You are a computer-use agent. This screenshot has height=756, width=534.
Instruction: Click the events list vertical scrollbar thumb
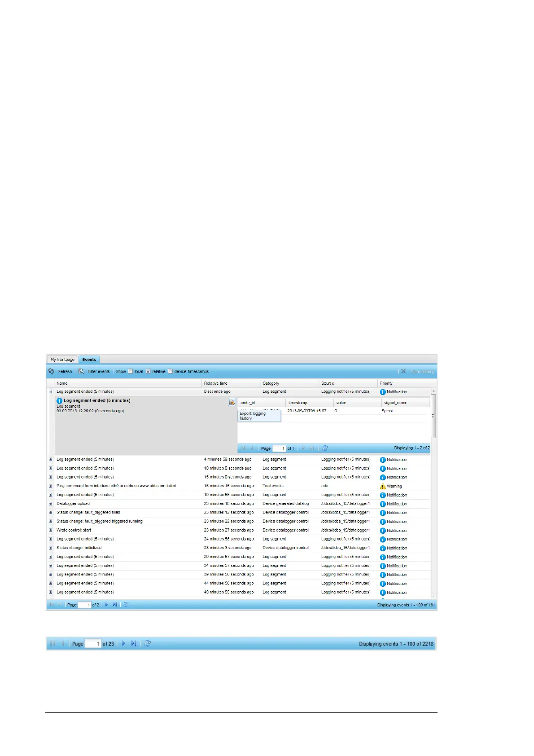(x=433, y=416)
